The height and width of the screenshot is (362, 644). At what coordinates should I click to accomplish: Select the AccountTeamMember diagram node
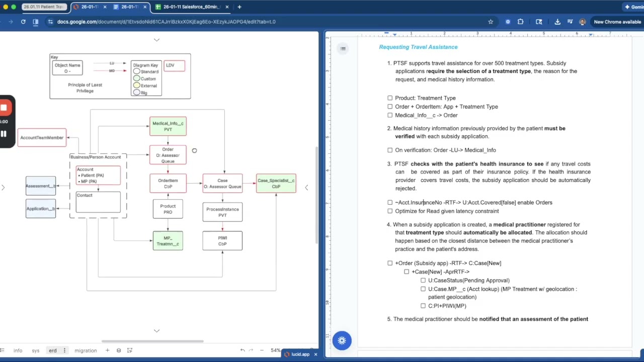click(42, 138)
